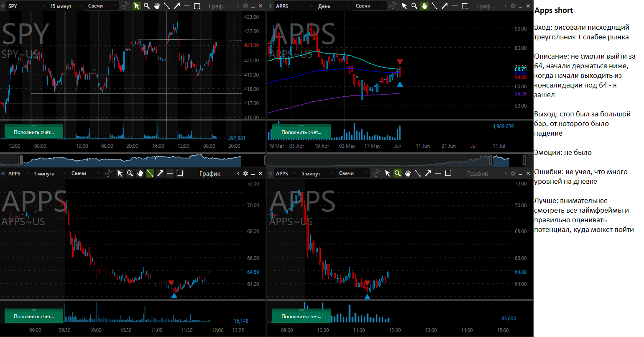Image resolution: width=644 pixels, height=337 pixels.
Task: Grab left handle of SPY range navigator
Action: 22,160
